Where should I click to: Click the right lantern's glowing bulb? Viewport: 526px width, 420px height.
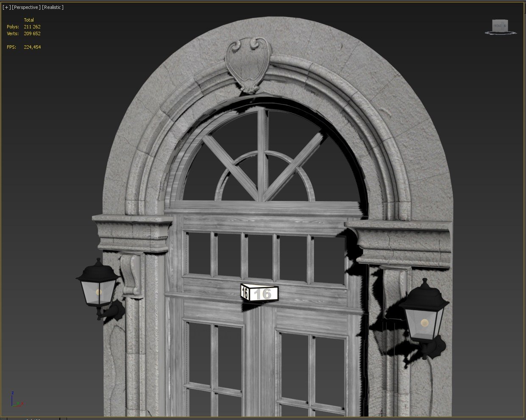[x=424, y=323]
